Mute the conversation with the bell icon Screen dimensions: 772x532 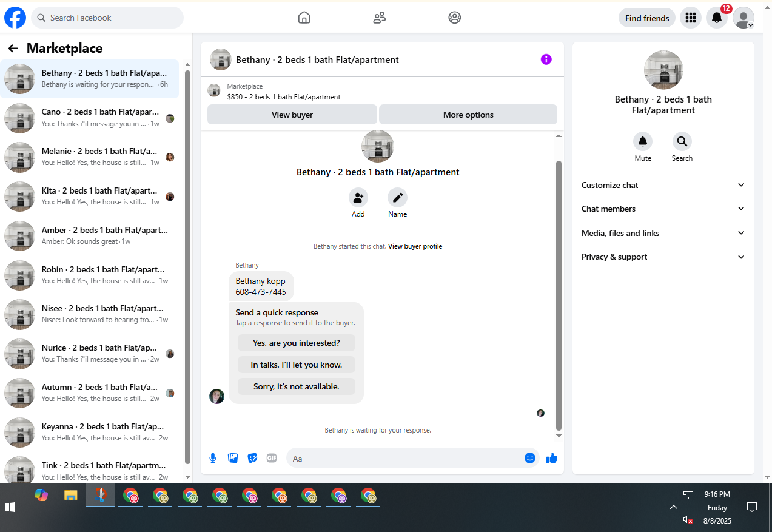click(643, 141)
